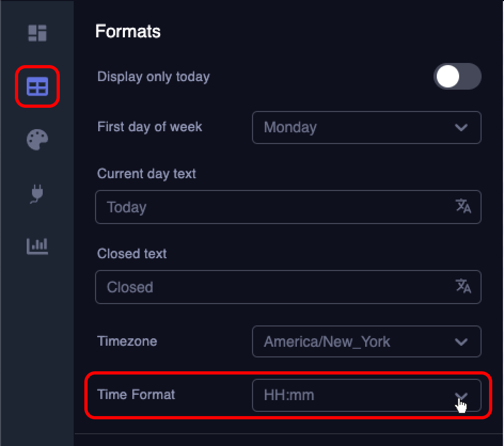Open the dashboard layout sidebar icon
This screenshot has width=504, height=446.
pos(37,33)
